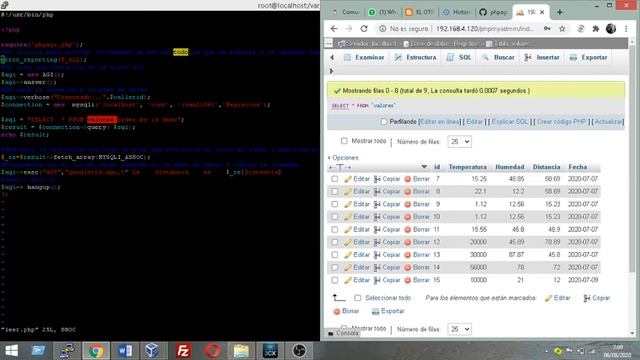Open the Buscar tab
640x360 pixels.
tap(498, 58)
